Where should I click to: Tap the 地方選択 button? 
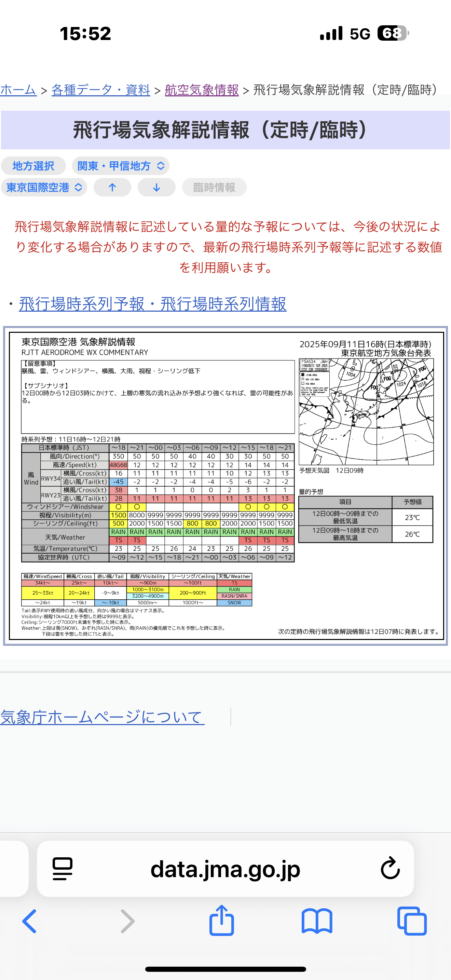(x=33, y=166)
